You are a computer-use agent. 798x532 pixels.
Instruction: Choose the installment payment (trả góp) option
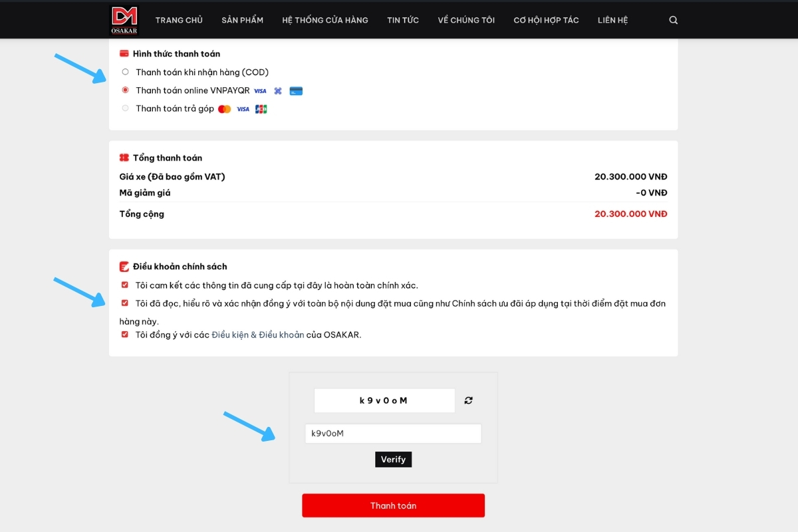(x=126, y=108)
